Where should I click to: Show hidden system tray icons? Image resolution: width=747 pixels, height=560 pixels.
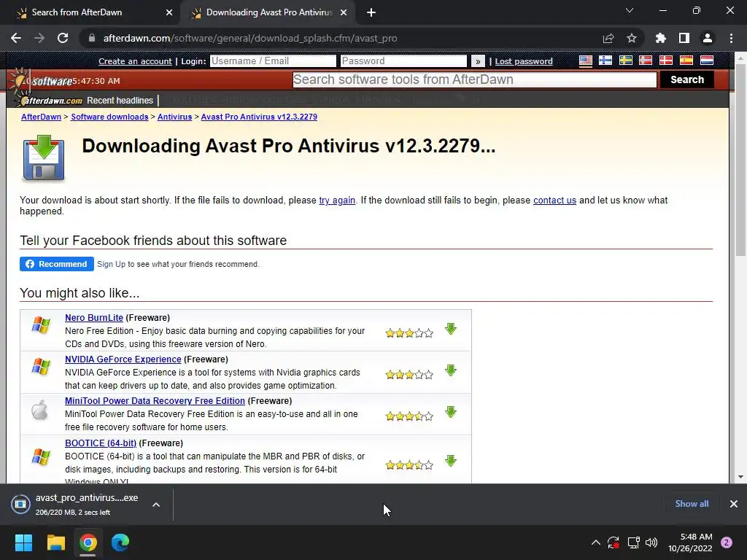(595, 542)
